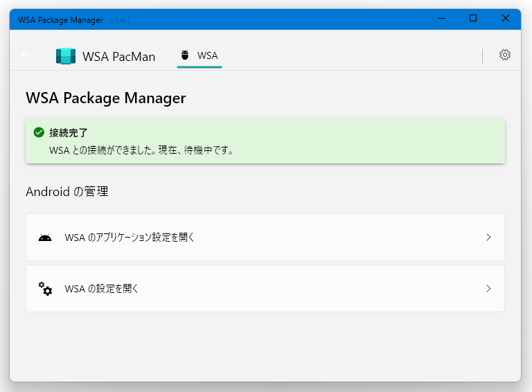Close the WSA Package Manager window
The width and height of the screenshot is (532, 392).
505,19
